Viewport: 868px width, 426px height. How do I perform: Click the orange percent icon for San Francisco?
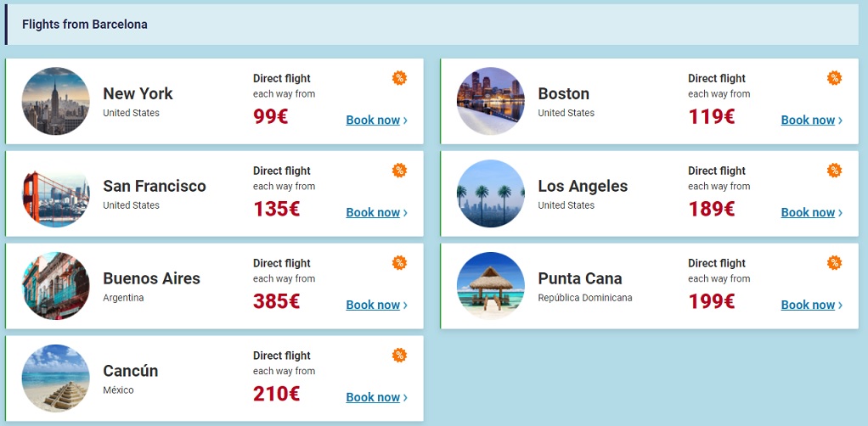(399, 171)
